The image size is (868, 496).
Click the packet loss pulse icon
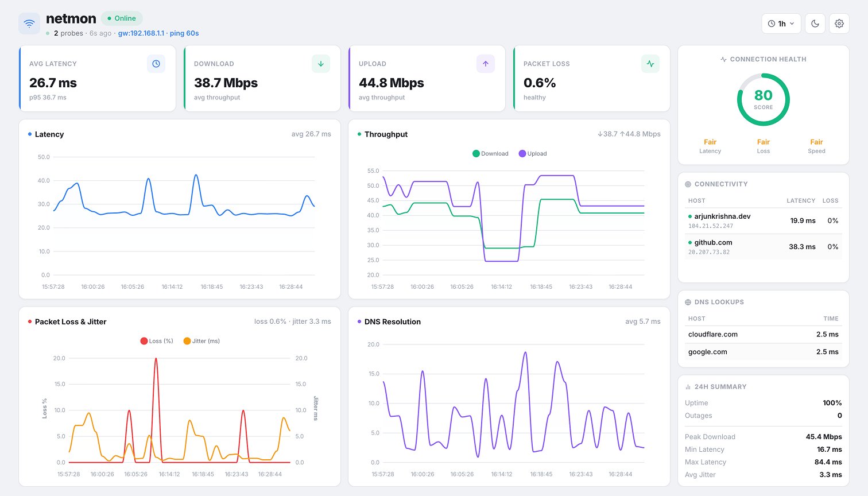tap(650, 64)
